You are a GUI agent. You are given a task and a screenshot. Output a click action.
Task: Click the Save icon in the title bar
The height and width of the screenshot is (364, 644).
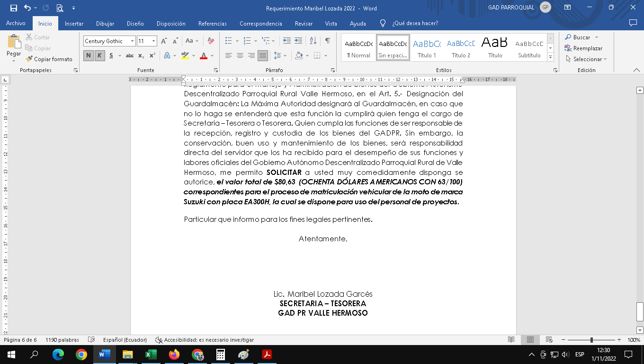(13, 8)
